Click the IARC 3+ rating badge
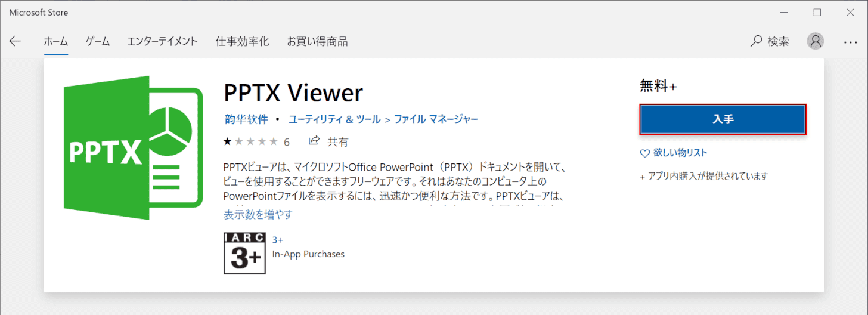Viewport: 868px width, 315px height. click(243, 253)
